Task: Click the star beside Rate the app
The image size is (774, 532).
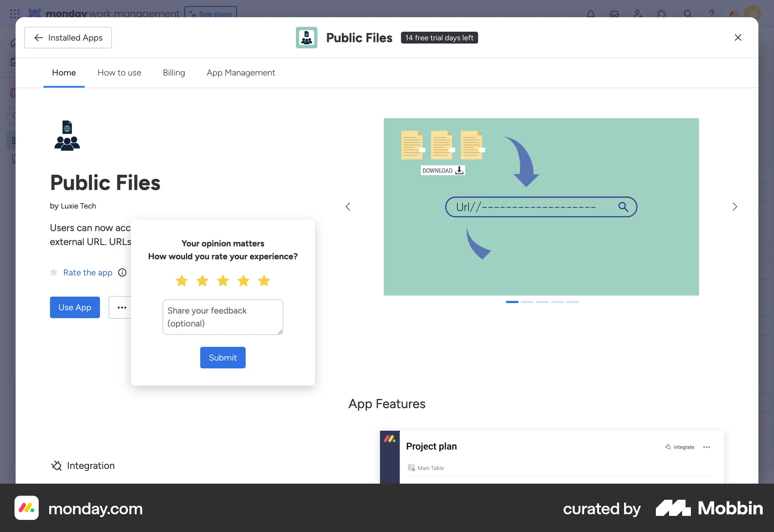Action: [54, 272]
